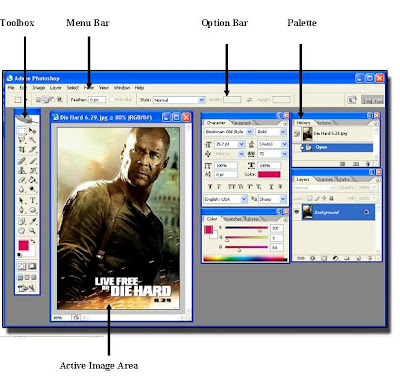
Task: Open tracking dropdown showing 75
Action: (x=284, y=154)
